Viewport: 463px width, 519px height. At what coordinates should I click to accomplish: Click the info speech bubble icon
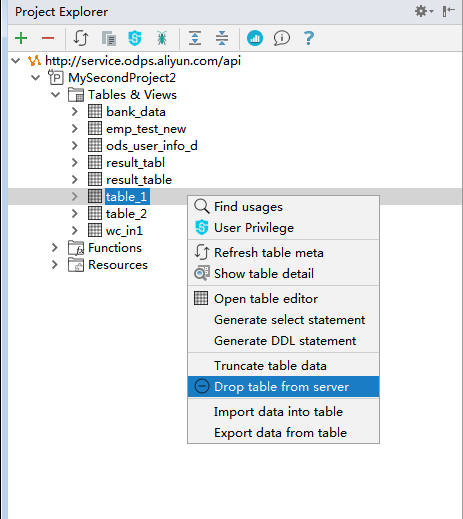tap(282, 38)
